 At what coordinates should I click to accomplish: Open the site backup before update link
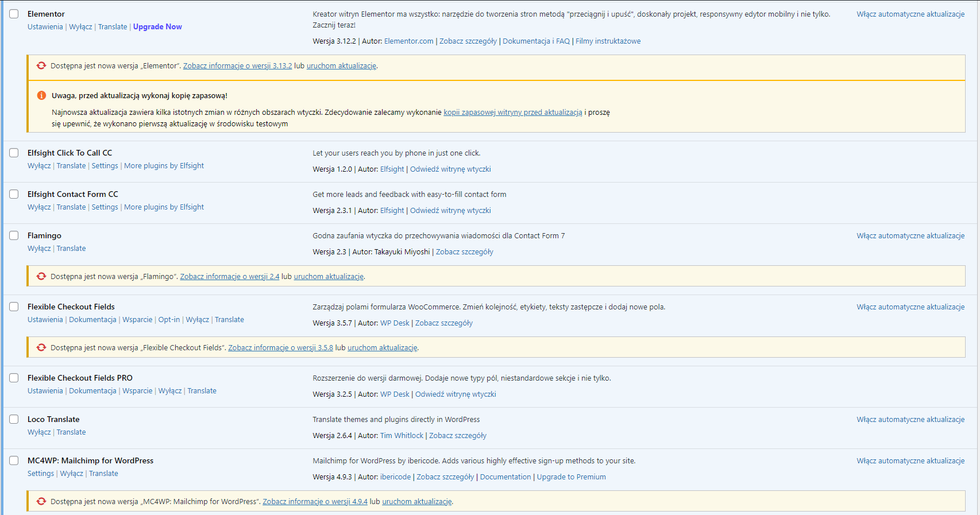[x=513, y=112]
